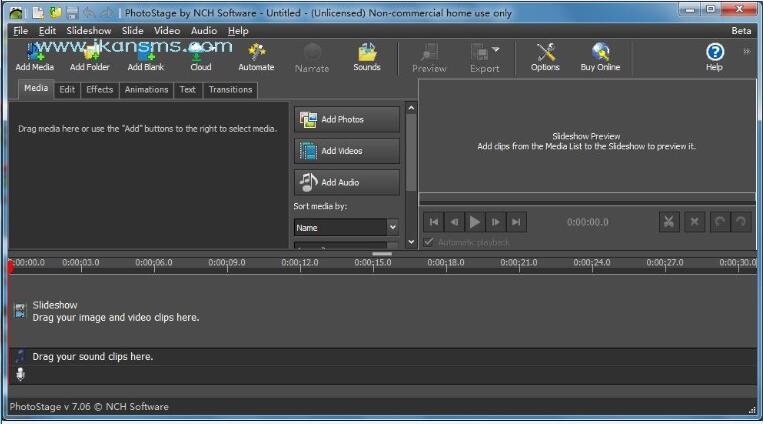Click the Add Blank slide icon
The image size is (763, 424).
[x=145, y=57]
